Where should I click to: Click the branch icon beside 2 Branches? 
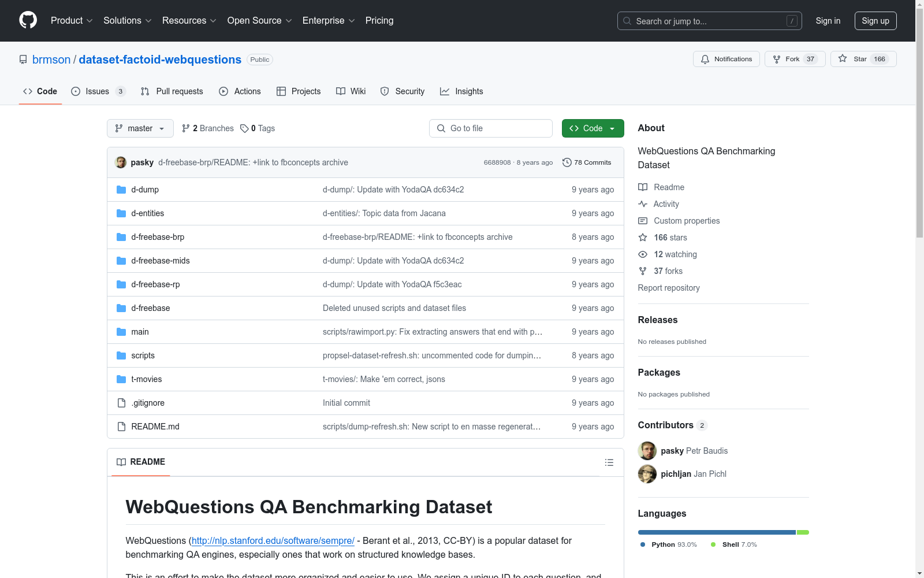pos(186,128)
